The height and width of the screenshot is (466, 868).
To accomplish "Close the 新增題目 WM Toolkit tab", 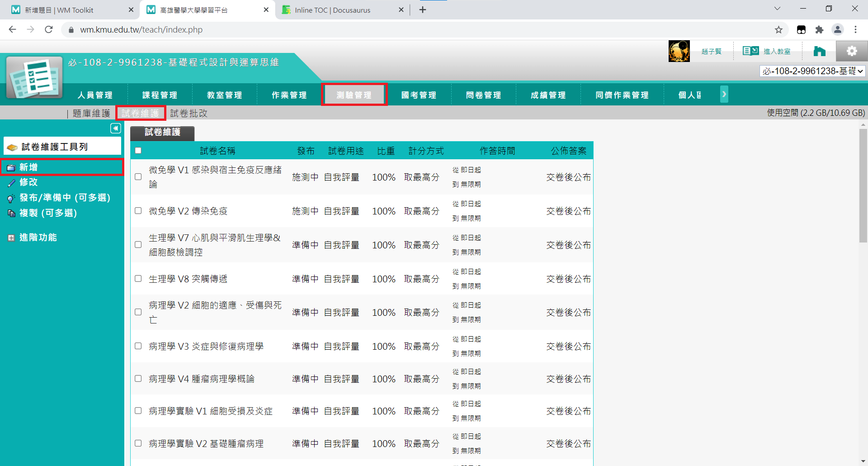I will point(131,10).
